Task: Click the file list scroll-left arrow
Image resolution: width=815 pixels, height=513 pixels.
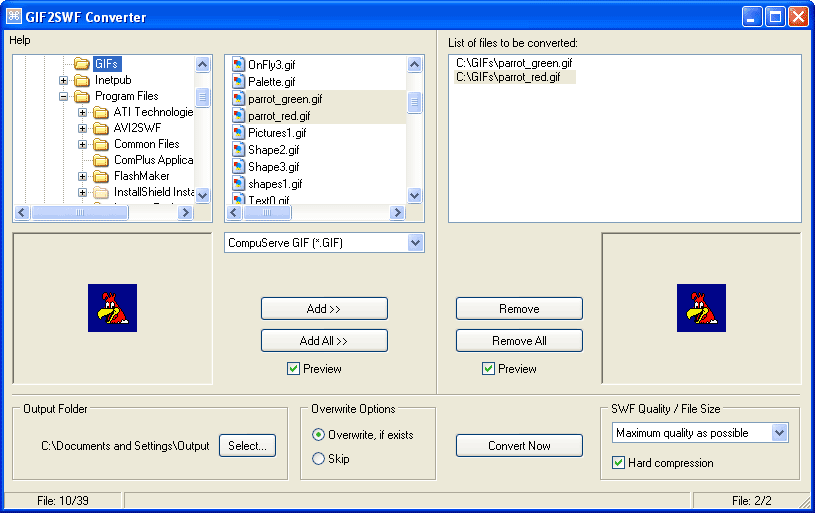Action: [234, 213]
